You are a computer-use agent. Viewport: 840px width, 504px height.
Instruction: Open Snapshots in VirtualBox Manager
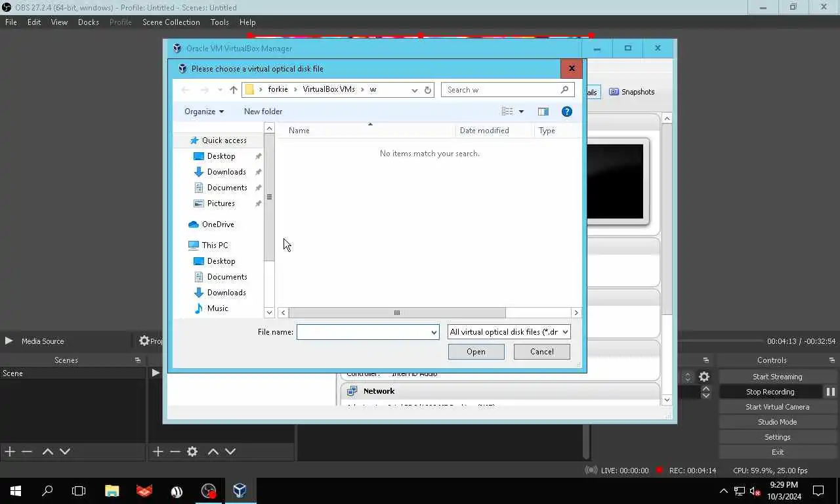(x=631, y=92)
